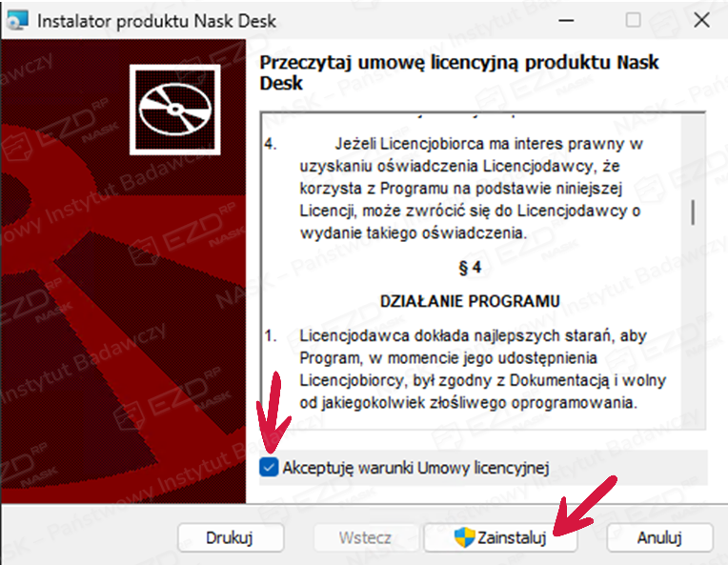Viewport: 728px width, 565px height.
Task: Minimize the Nask Desk installer window
Action: click(566, 20)
